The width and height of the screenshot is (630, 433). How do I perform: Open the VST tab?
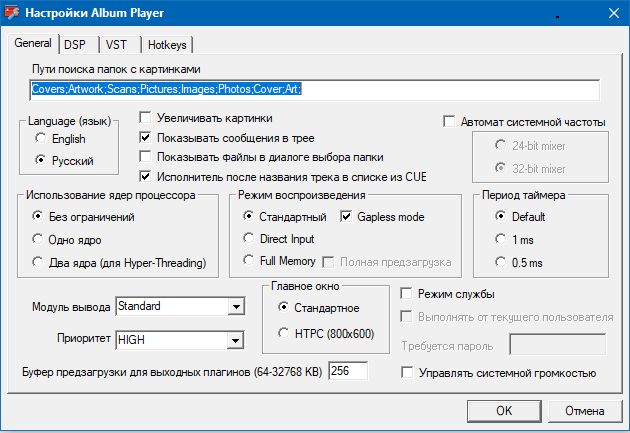click(116, 45)
